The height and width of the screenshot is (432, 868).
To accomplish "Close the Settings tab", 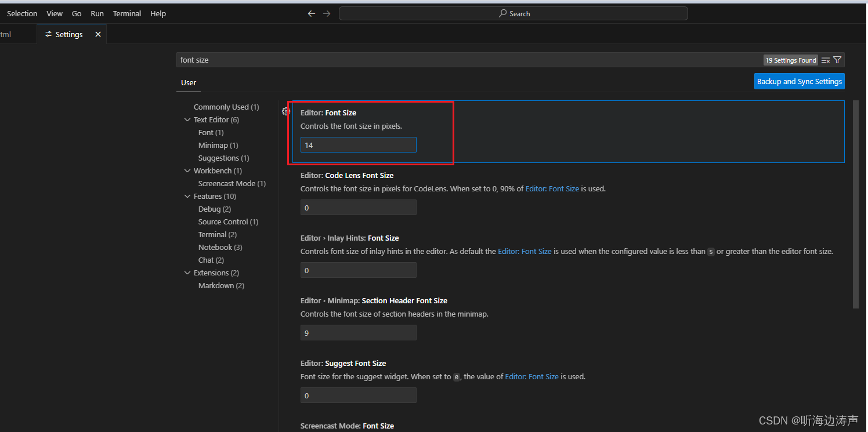I will 98,34.
